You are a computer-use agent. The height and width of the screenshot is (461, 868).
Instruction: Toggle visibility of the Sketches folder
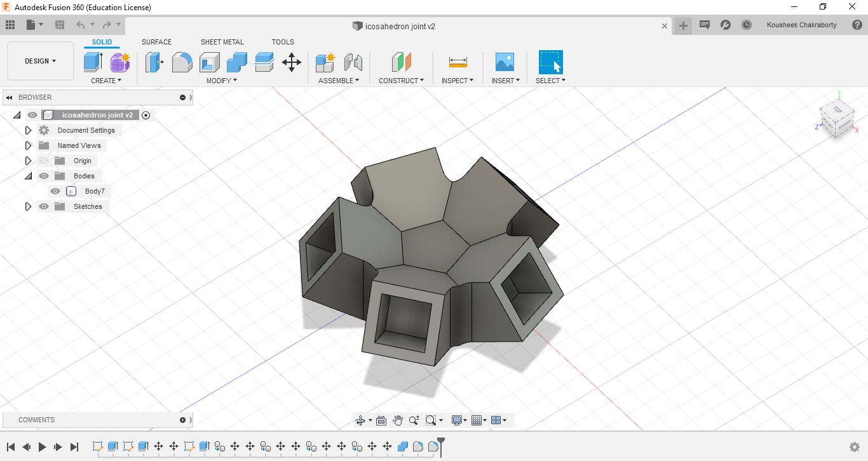pyautogui.click(x=44, y=206)
